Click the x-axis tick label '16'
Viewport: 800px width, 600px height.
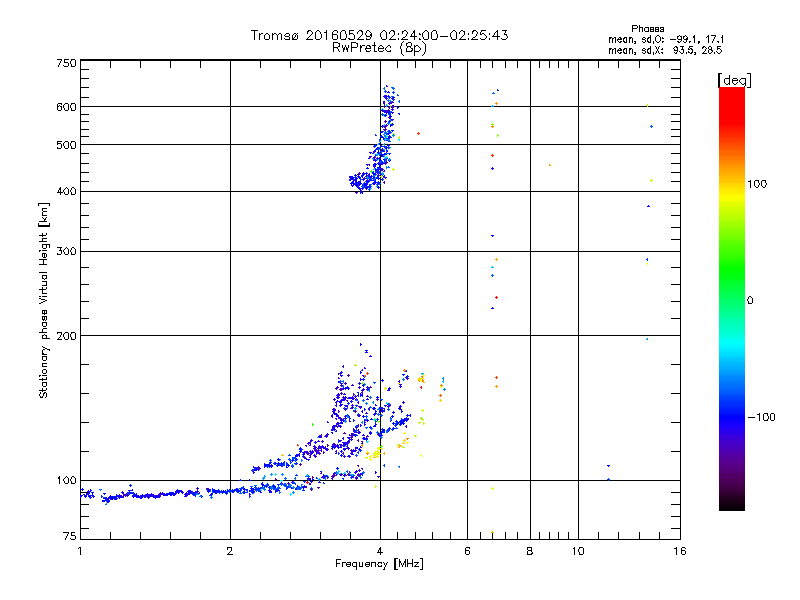[x=680, y=551]
